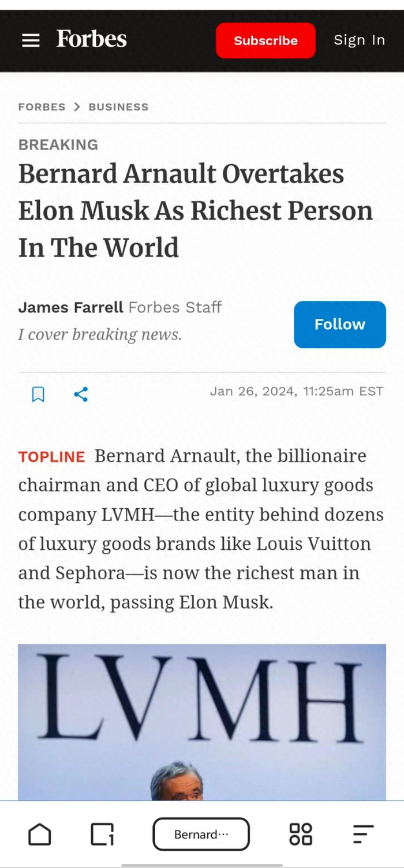Follow author James Farrell
The height and width of the screenshot is (868, 404).
(339, 325)
